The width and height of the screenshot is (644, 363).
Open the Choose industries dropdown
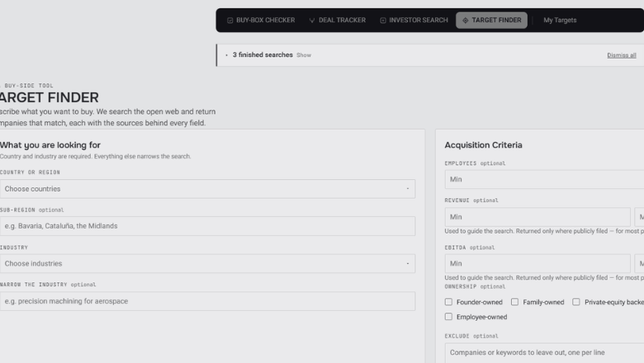click(207, 263)
